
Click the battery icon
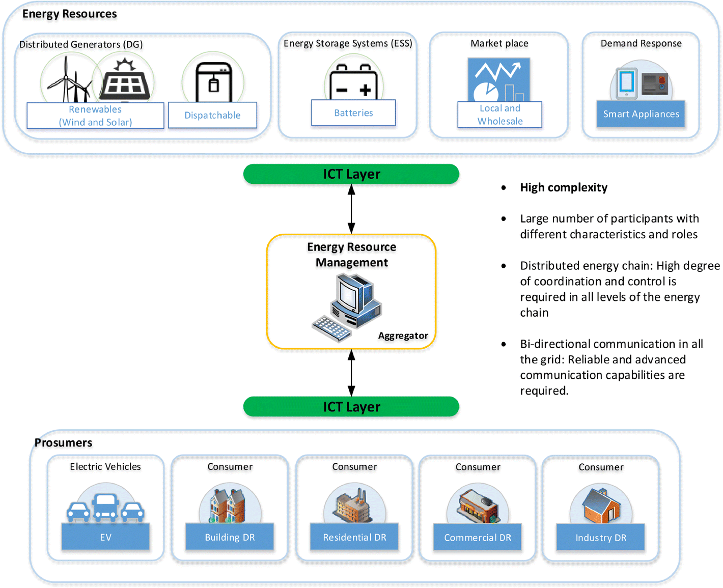353,82
